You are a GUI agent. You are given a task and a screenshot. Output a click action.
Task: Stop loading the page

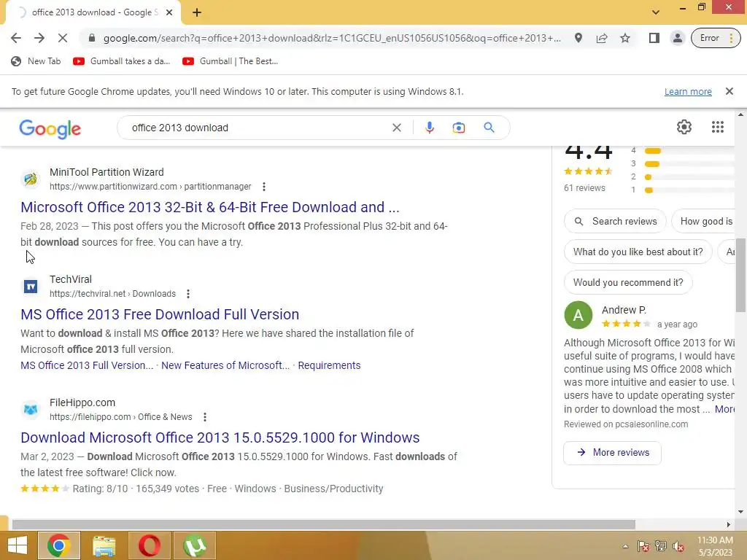click(x=63, y=38)
